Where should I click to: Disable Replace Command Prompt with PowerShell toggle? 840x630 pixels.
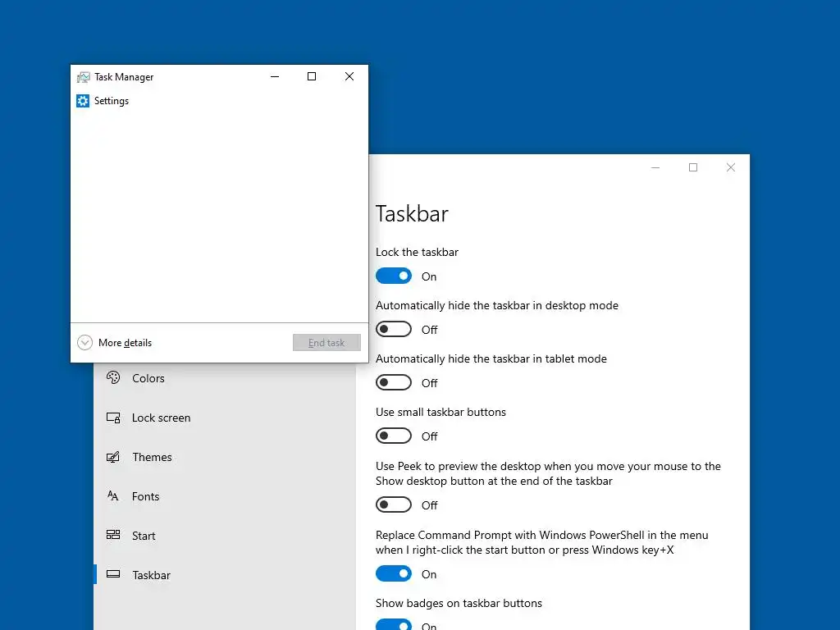tap(394, 573)
